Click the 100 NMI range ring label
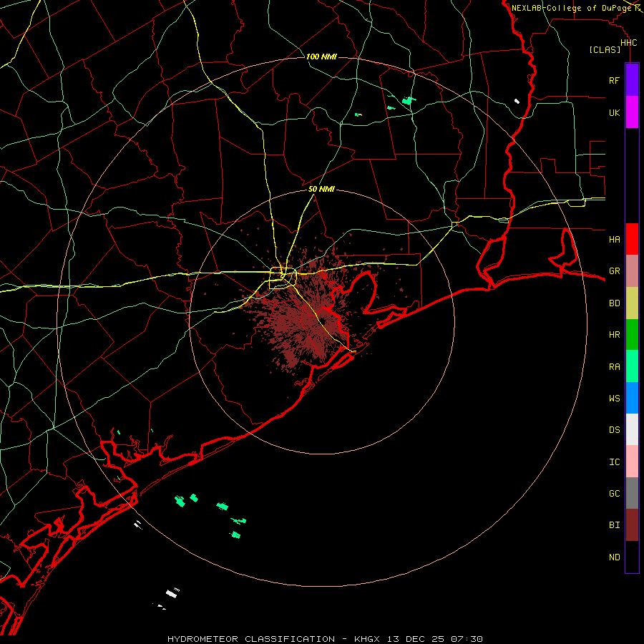The height and width of the screenshot is (644, 644). [x=321, y=57]
